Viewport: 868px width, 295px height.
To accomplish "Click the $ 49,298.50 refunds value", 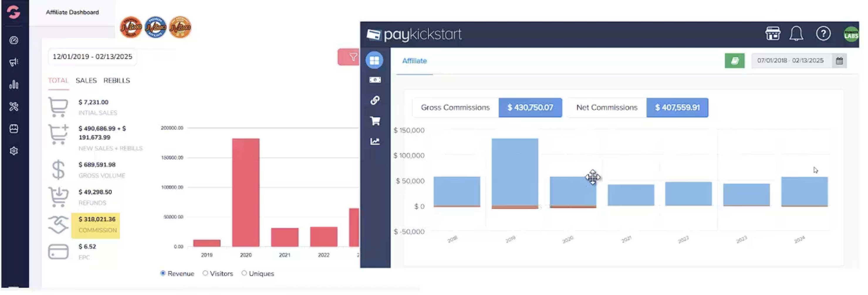I will coord(95,192).
